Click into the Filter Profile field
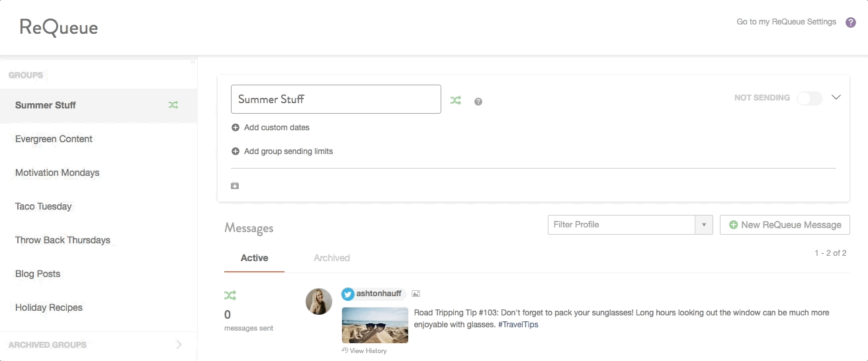The image size is (868, 361). point(622,225)
